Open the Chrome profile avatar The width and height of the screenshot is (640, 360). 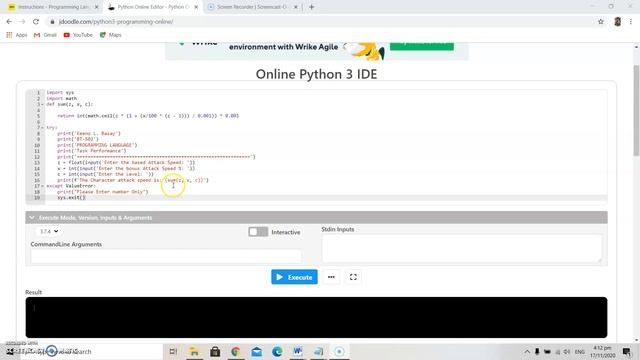click(618, 22)
